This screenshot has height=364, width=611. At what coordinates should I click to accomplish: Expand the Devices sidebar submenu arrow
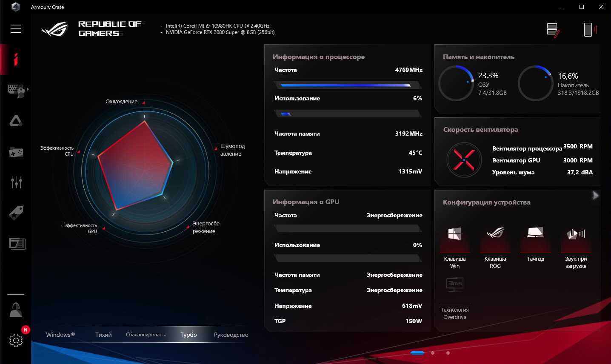(x=28, y=89)
